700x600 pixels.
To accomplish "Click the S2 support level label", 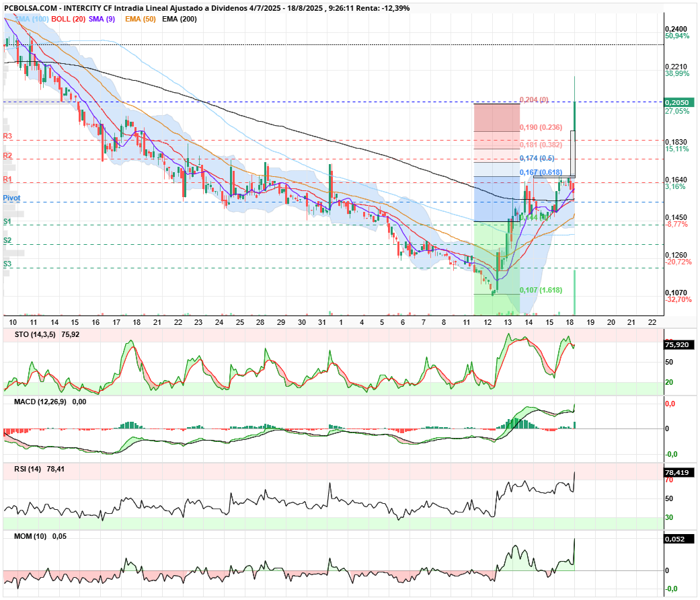I will click(7, 240).
